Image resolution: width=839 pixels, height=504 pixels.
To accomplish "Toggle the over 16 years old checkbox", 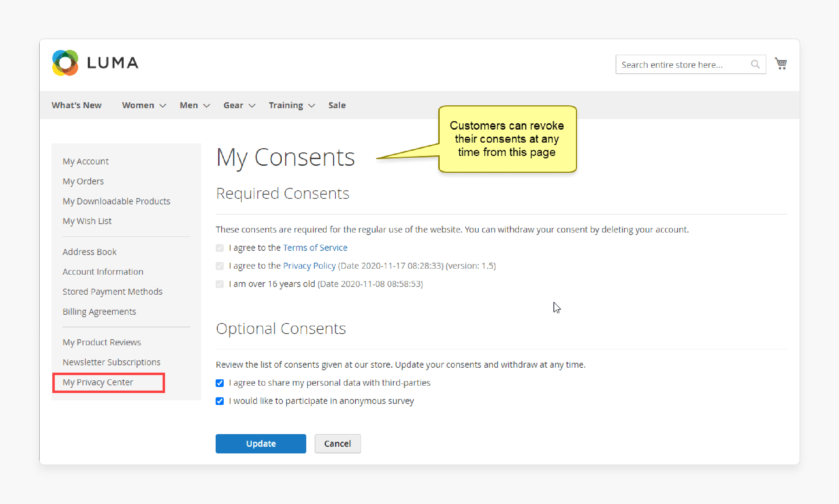I will 219,284.
